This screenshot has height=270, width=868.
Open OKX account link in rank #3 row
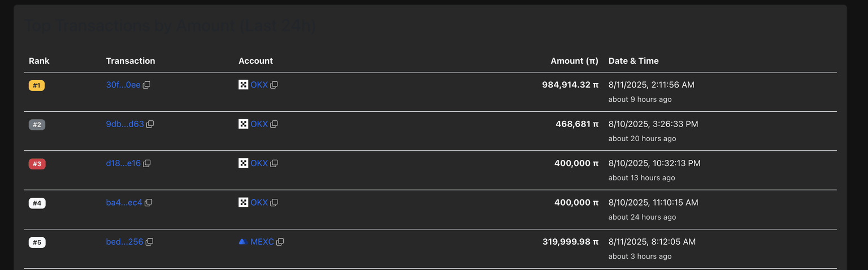coord(259,164)
